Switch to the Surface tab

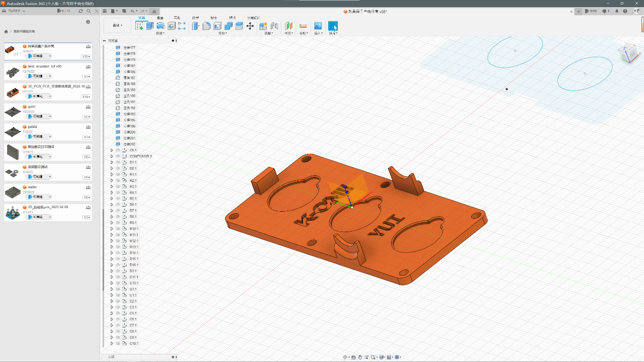(160, 18)
